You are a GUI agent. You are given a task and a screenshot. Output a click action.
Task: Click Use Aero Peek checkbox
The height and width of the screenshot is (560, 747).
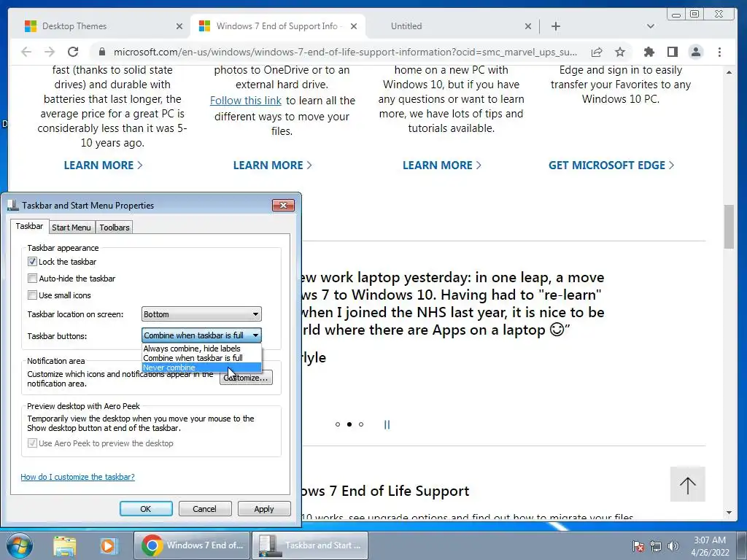(32, 443)
